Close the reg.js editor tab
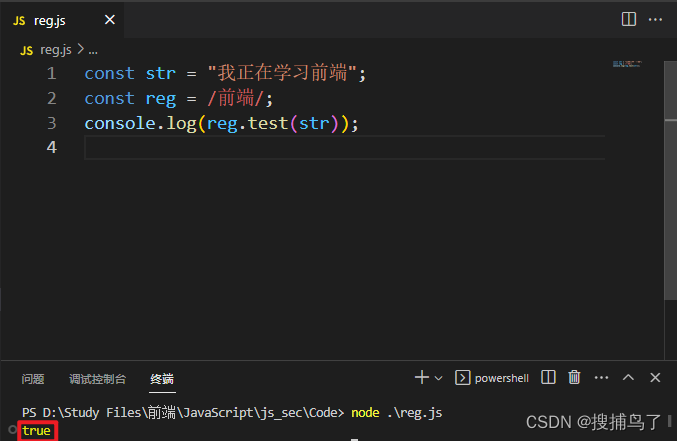Screen dimensions: 677x441 [110, 20]
